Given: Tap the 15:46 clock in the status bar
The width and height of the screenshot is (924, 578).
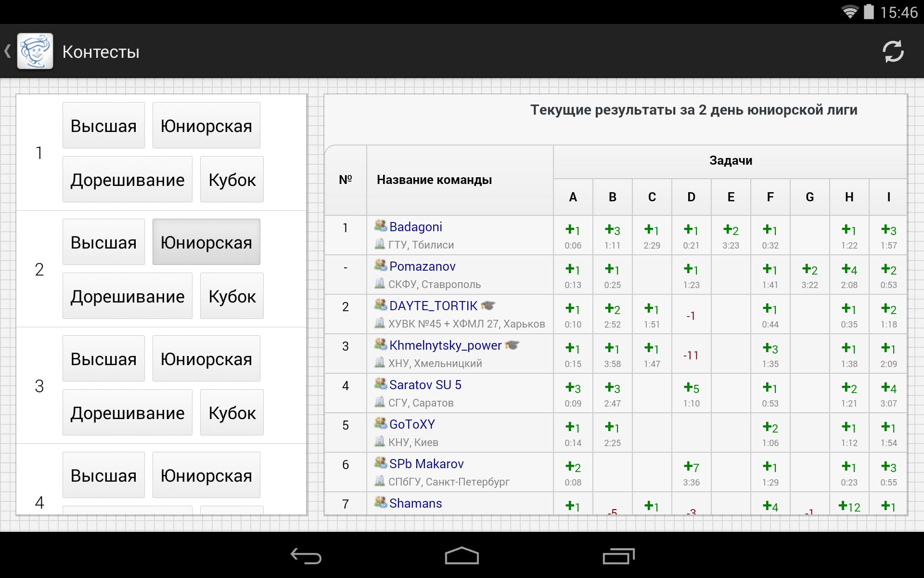Looking at the screenshot, I should (x=898, y=12).
